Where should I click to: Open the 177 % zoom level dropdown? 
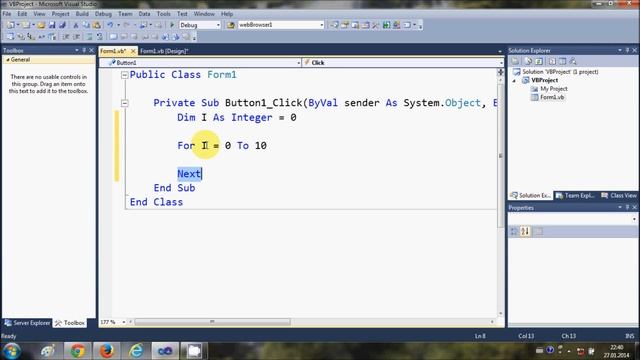coord(124,322)
